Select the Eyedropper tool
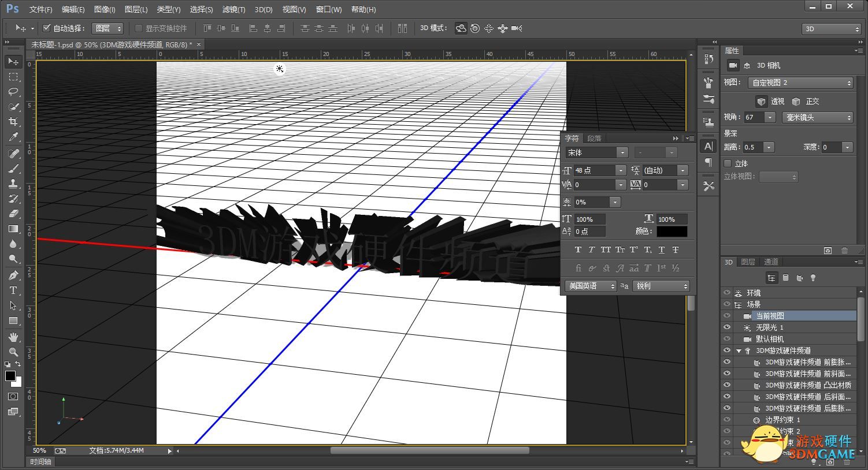This screenshot has width=868, height=470. click(x=13, y=137)
